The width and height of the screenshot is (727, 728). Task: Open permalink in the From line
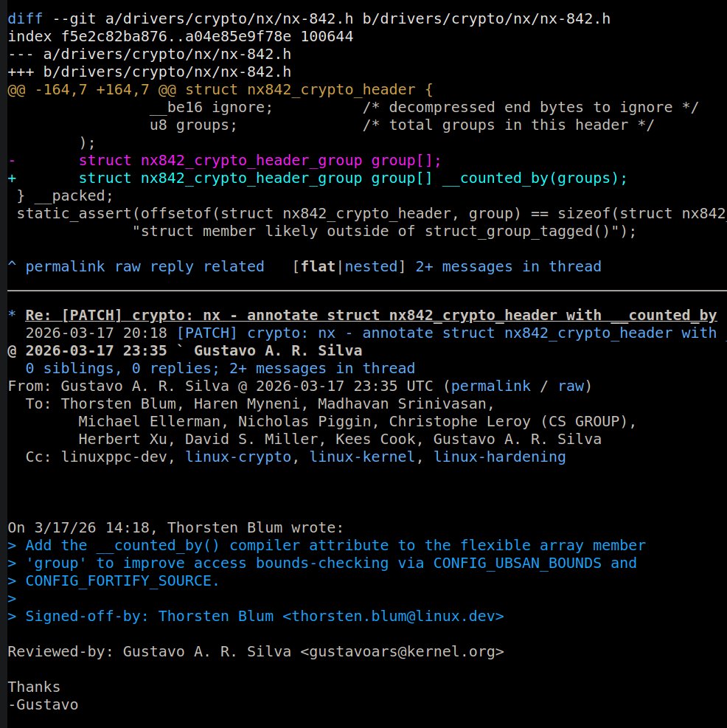491,386
